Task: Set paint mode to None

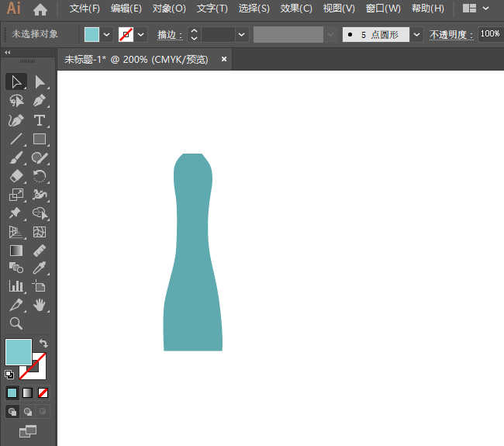Action: click(x=43, y=392)
